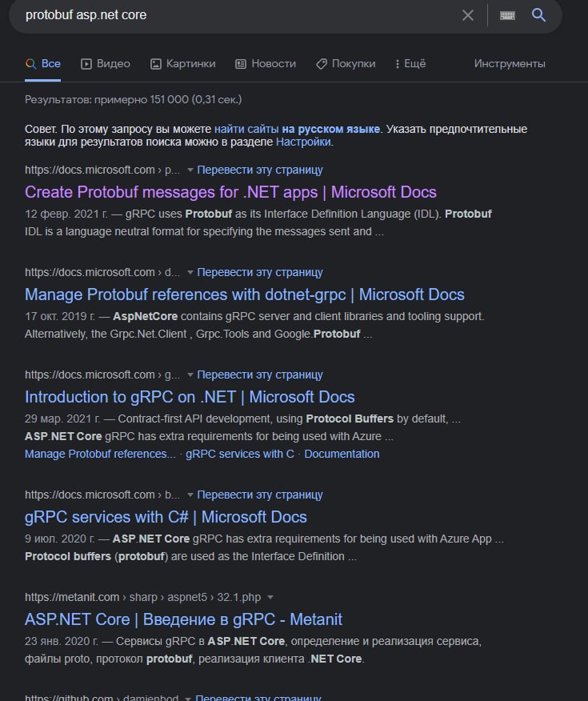Viewport: 588px width, 701px height.
Task: Translate the Create Protobuf messages page
Action: [260, 170]
